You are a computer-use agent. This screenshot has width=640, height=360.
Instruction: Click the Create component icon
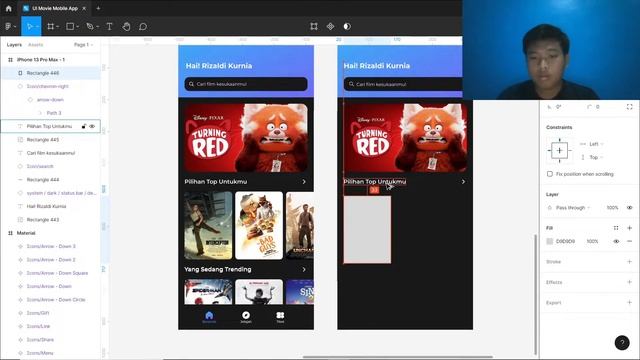pyautogui.click(x=330, y=27)
